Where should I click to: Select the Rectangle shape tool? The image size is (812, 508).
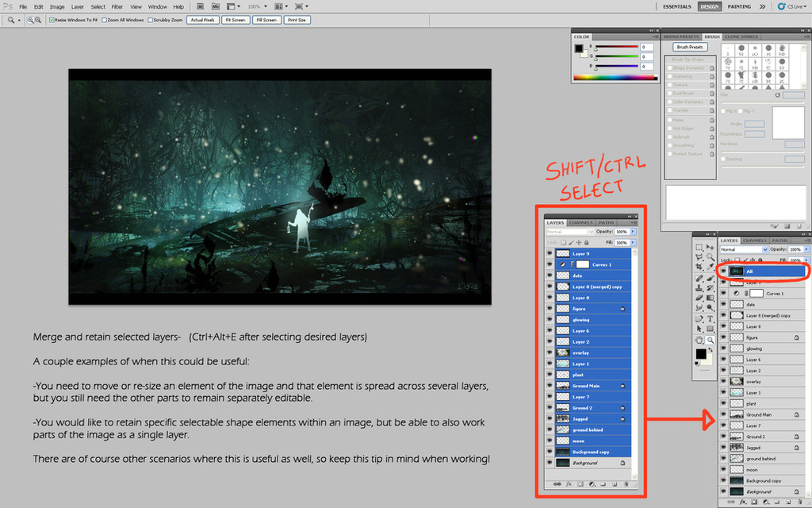click(x=710, y=329)
